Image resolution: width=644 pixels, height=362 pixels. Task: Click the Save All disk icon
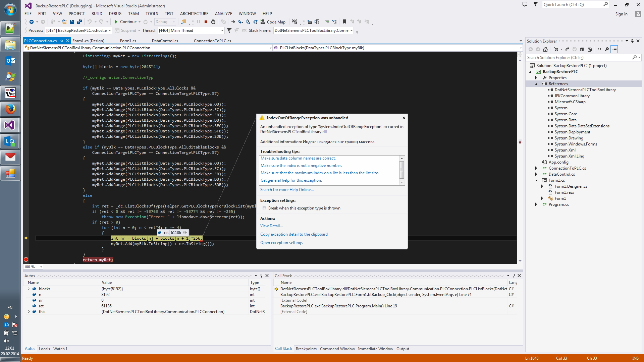tap(79, 22)
